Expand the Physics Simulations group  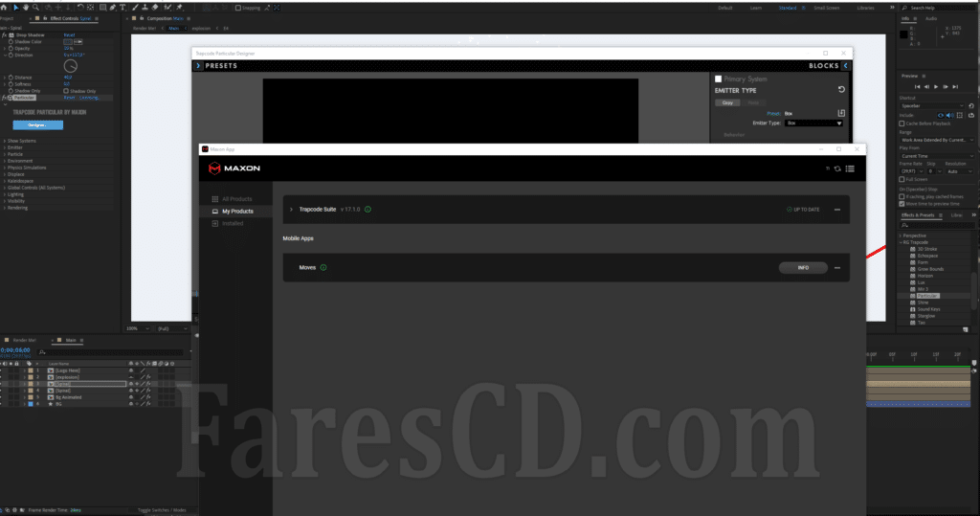pyautogui.click(x=5, y=168)
